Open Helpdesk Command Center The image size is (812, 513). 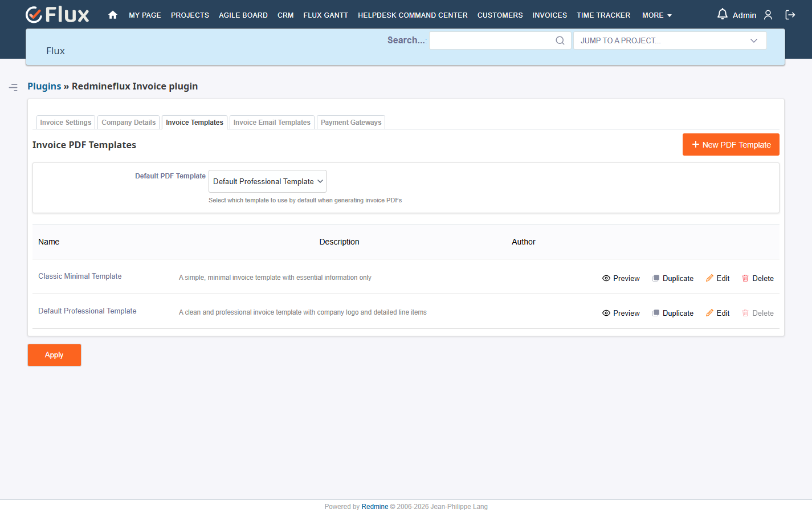click(413, 15)
